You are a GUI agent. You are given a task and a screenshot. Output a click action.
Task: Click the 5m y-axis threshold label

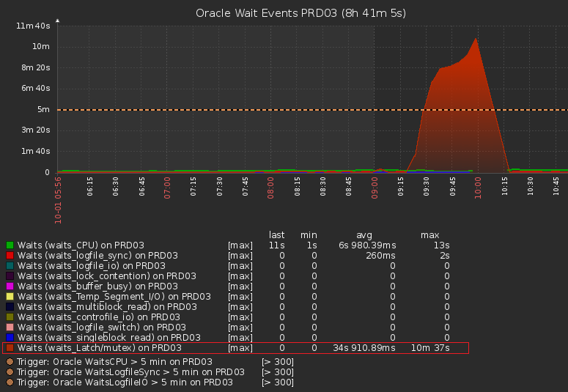click(x=43, y=109)
